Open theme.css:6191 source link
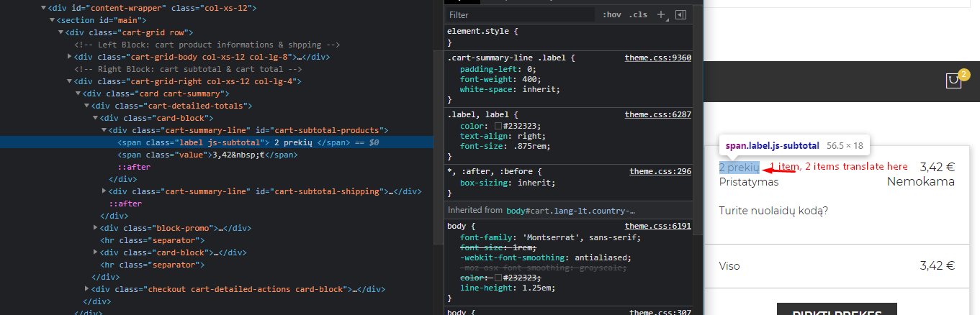 click(x=657, y=226)
